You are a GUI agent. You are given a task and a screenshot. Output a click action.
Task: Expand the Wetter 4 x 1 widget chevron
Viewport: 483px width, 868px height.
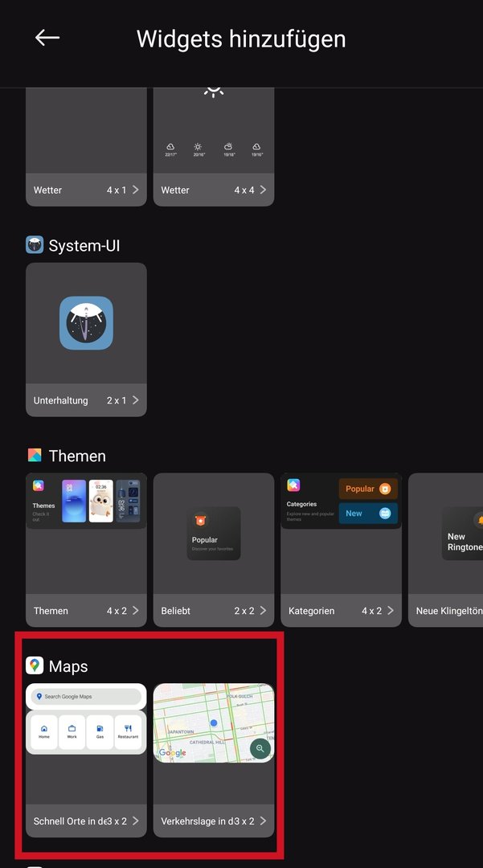(135, 190)
